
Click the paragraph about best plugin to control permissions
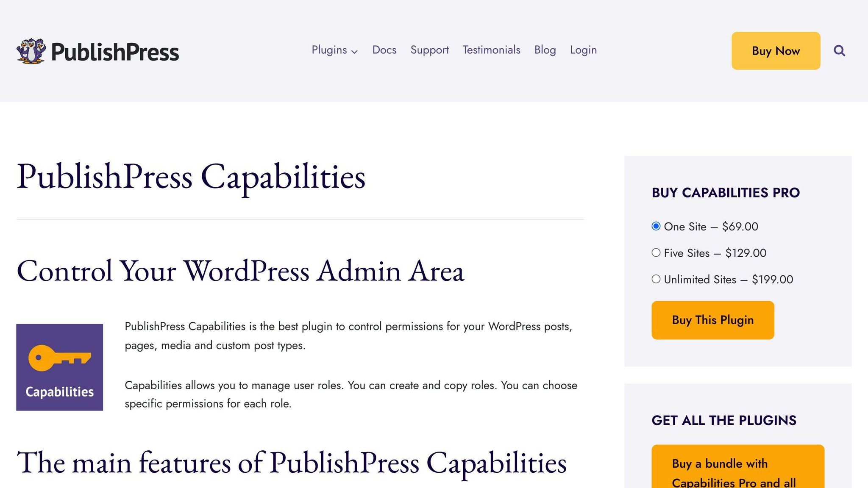click(x=348, y=336)
